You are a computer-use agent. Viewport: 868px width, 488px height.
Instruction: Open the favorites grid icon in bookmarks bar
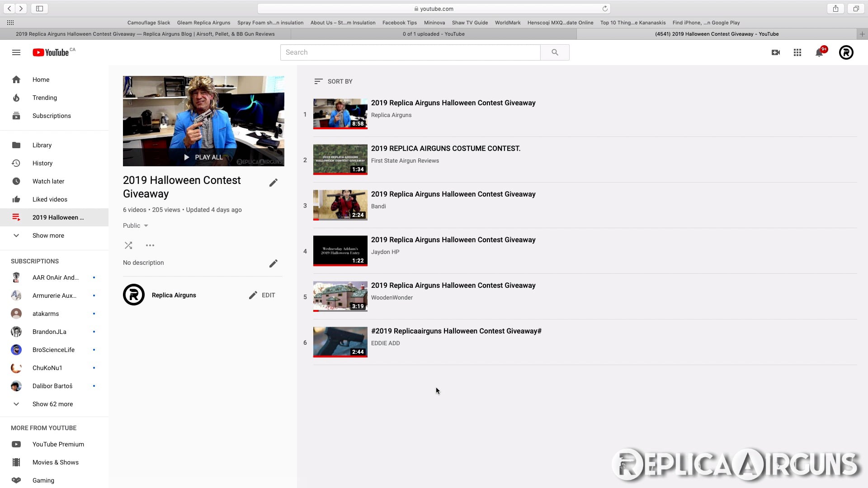[x=10, y=23]
